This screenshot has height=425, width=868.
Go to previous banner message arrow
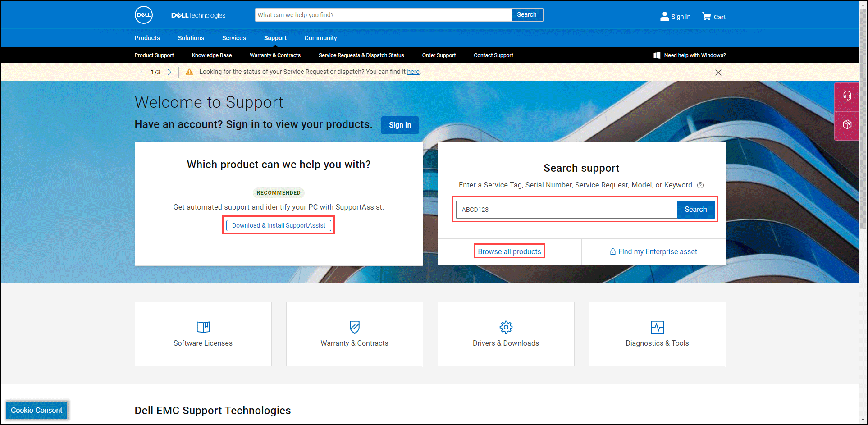[x=142, y=72]
